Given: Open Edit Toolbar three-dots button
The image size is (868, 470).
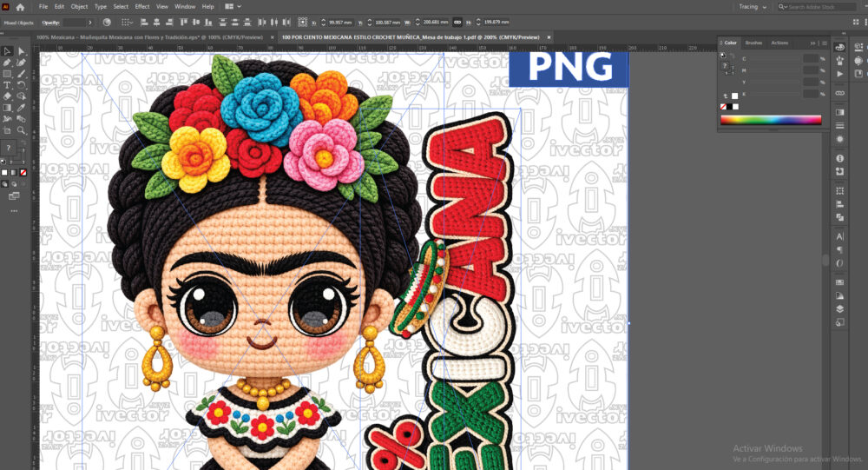Looking at the screenshot, I should point(14,210).
